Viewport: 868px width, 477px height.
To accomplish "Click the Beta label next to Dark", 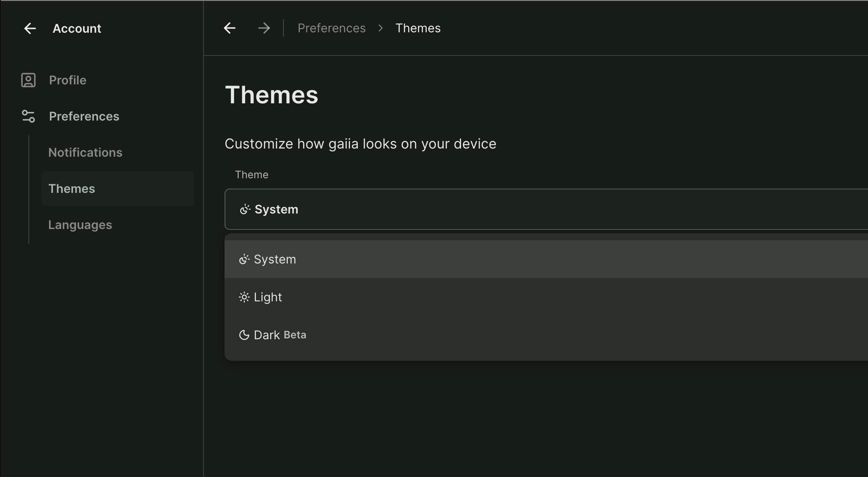I will point(295,335).
